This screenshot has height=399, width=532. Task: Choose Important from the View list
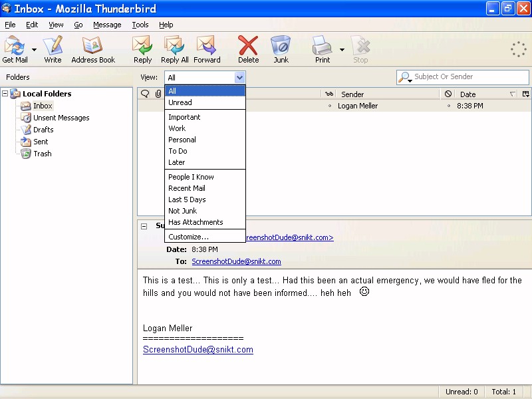[x=205, y=117]
